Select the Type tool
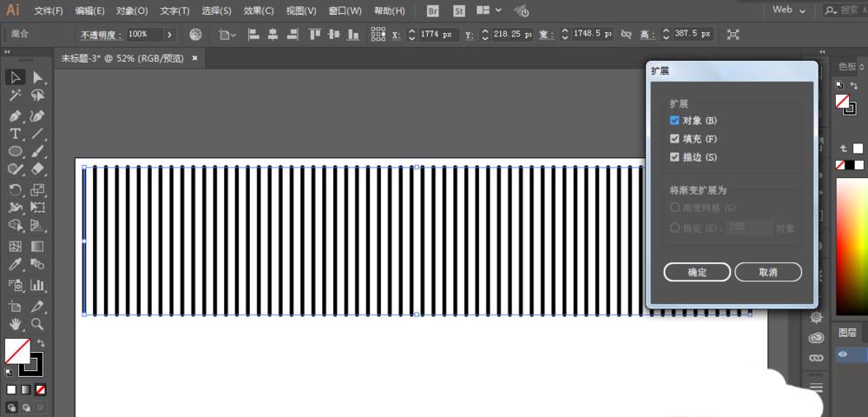The width and height of the screenshot is (868, 417). 16,134
